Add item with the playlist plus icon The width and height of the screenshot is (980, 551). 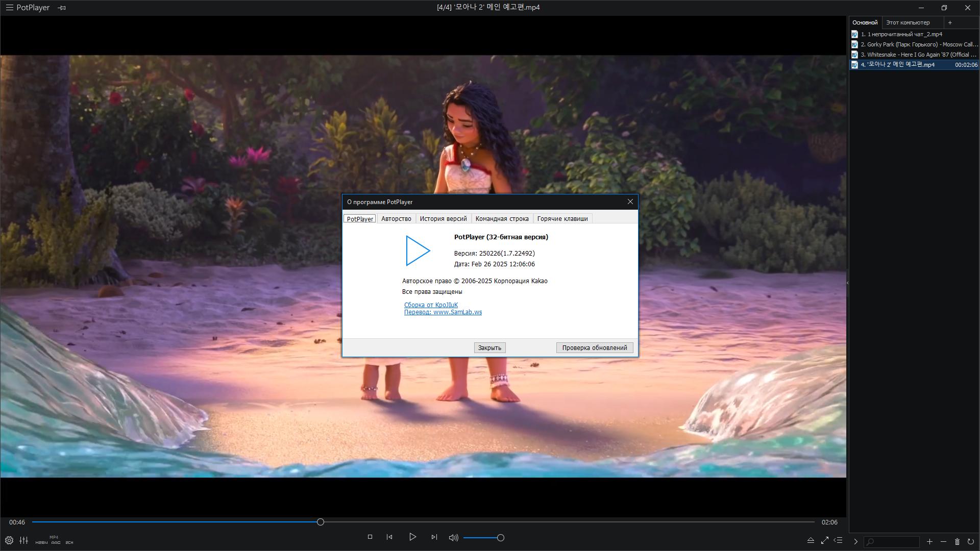click(930, 542)
